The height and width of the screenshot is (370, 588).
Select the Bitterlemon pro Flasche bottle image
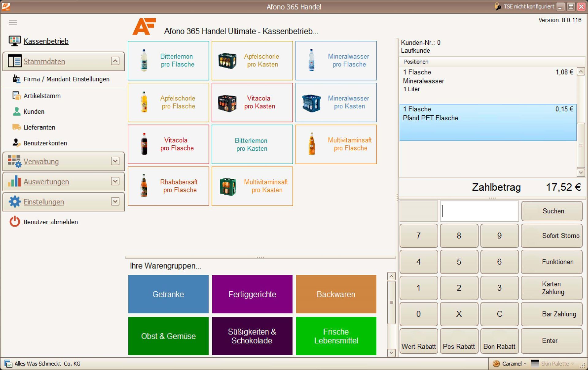pos(144,60)
